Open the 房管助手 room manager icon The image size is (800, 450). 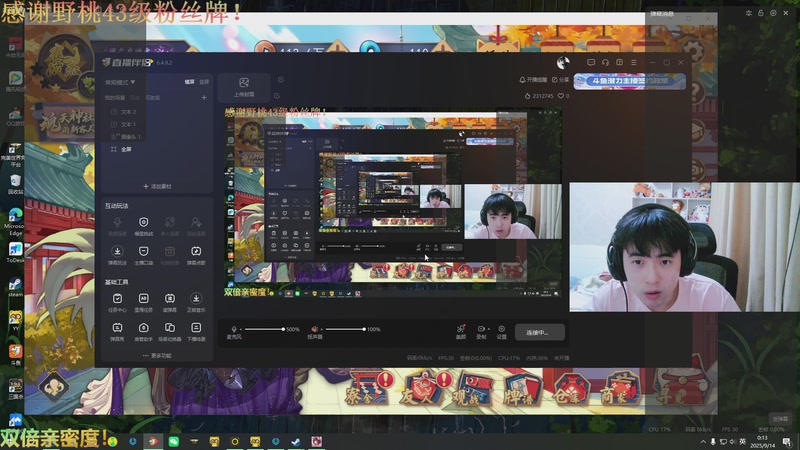pyautogui.click(x=143, y=331)
